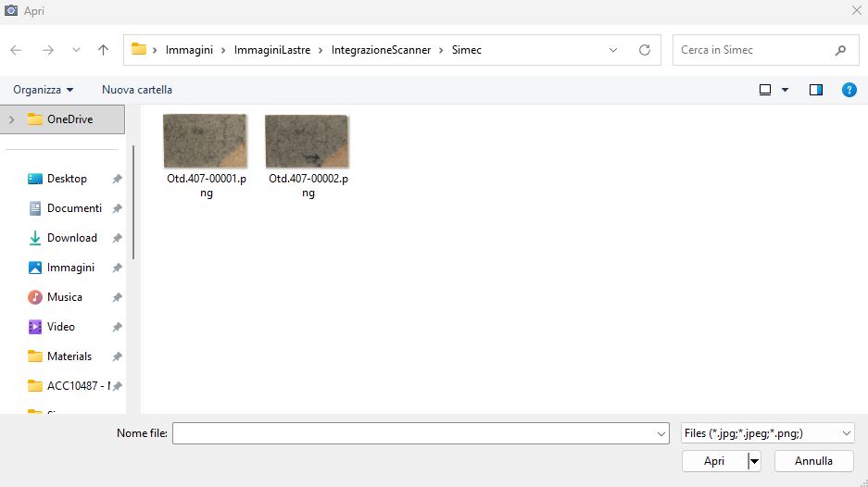Open Desktop quick access folder

(67, 179)
